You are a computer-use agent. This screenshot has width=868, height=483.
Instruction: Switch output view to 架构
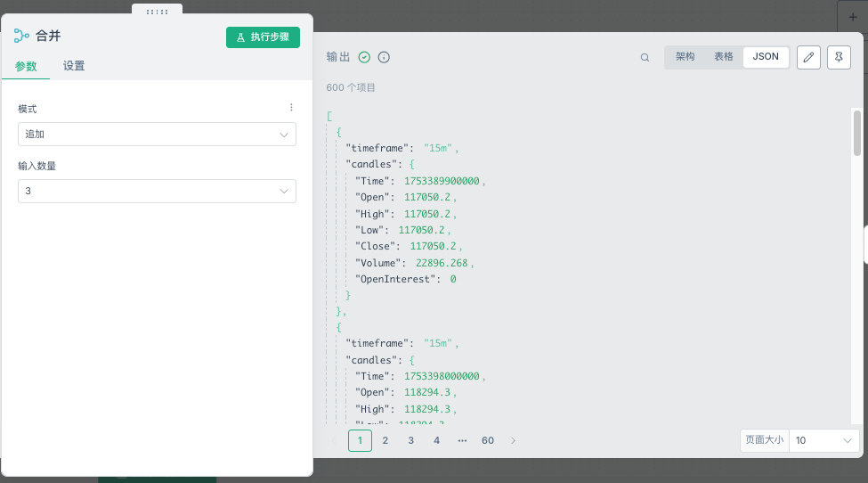point(685,57)
